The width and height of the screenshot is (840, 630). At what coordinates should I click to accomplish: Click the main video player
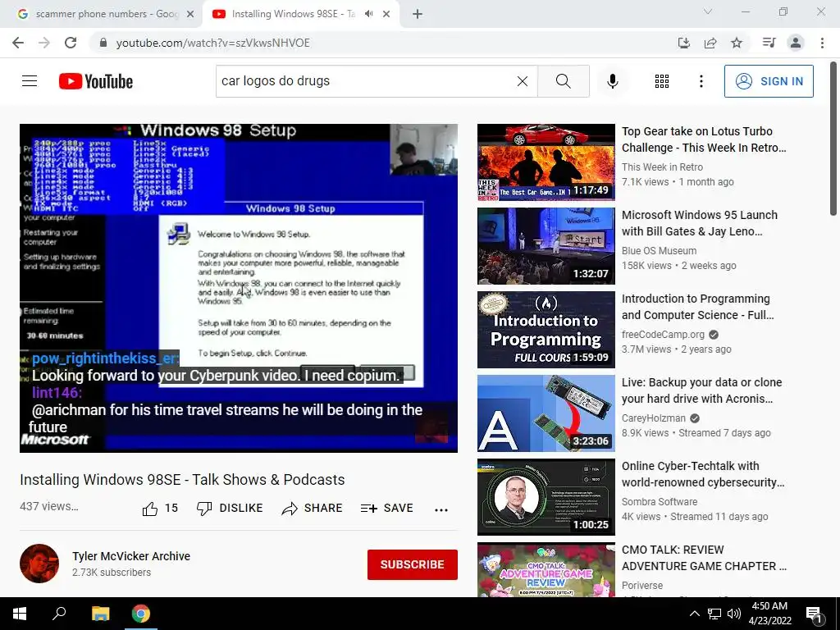point(239,288)
